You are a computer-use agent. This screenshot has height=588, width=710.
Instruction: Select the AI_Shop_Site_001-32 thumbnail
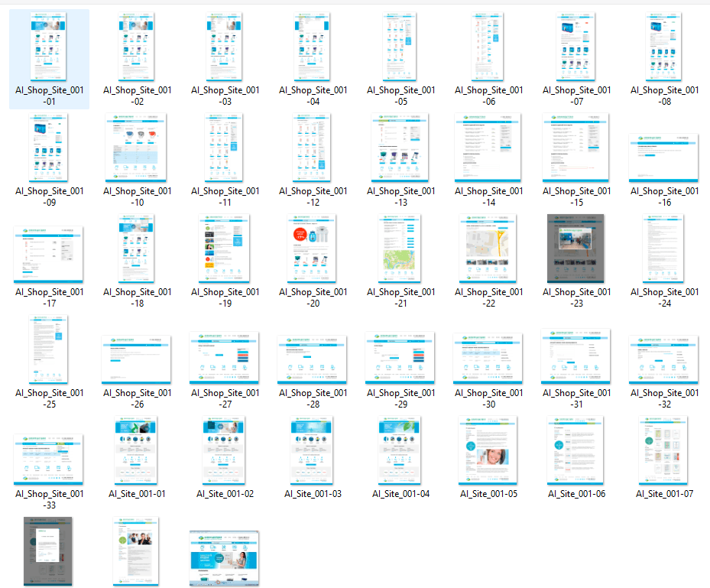coord(663,359)
